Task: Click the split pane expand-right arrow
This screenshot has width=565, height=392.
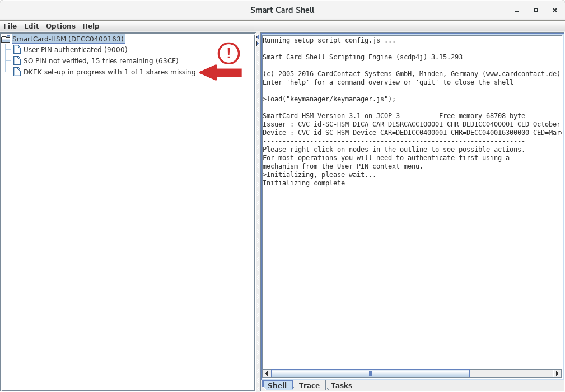Action: (257, 44)
